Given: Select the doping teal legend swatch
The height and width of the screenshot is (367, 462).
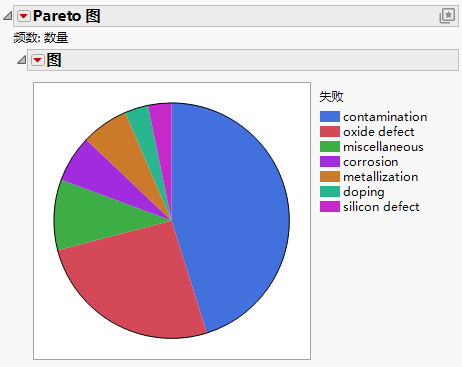Looking at the screenshot, I should coord(330,192).
